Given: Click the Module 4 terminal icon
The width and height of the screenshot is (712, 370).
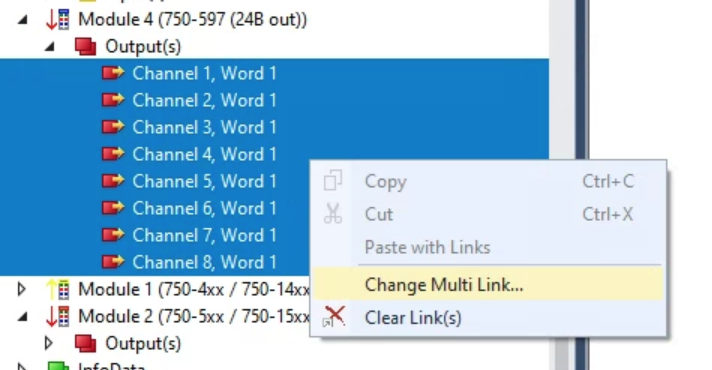Looking at the screenshot, I should point(58,20).
